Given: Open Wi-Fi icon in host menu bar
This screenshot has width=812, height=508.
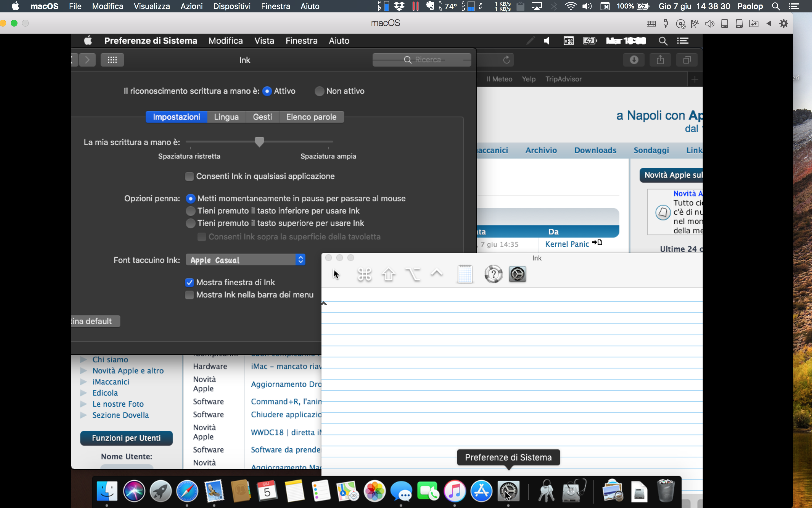Looking at the screenshot, I should [x=570, y=6].
